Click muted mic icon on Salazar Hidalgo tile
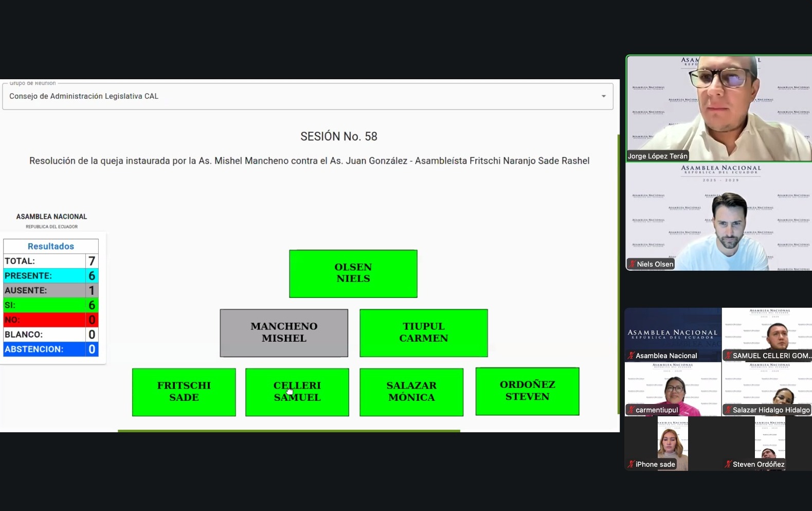Viewport: 812px width, 511px height. 728,410
